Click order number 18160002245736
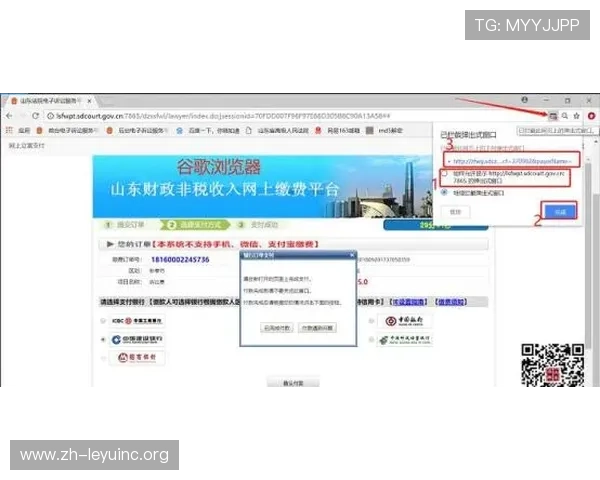Viewport: 600px width, 480px height. point(180,260)
